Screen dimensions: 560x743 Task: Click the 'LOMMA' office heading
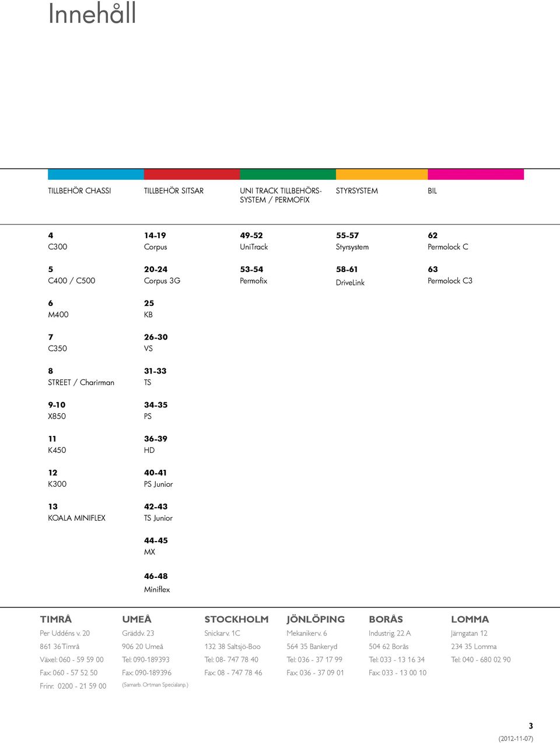tap(470, 619)
